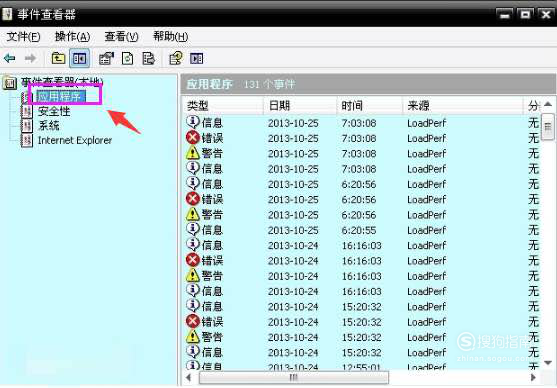Click the warning icon of the 7:03:08 警告 row
557x388 pixels.
coord(193,153)
